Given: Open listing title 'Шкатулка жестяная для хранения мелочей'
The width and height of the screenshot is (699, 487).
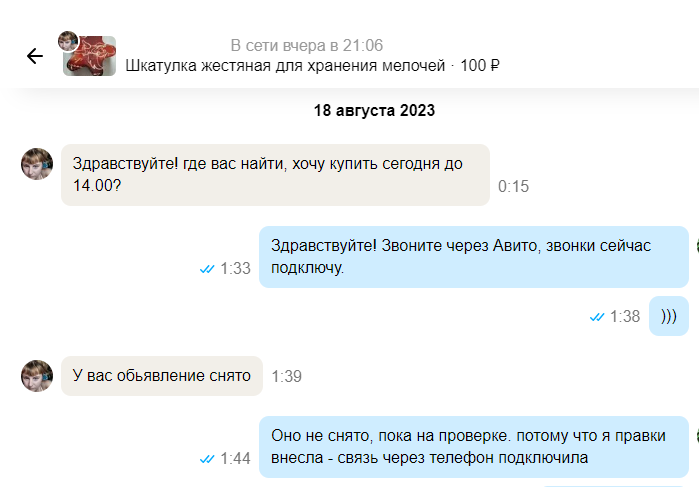Looking at the screenshot, I should pyautogui.click(x=285, y=66).
